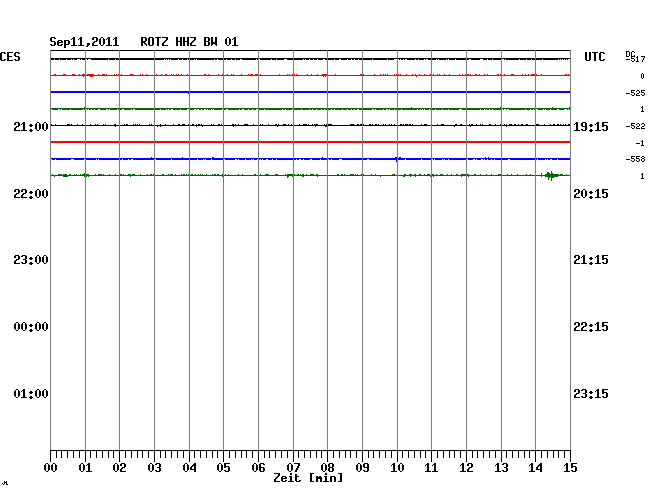Click the DC offset value '-558'
650x494 pixels.
(635, 159)
